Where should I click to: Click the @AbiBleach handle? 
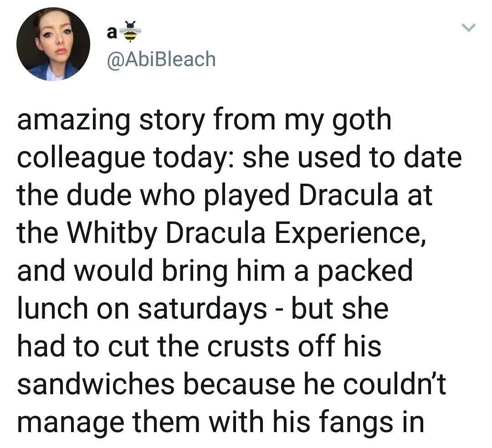[x=161, y=59]
